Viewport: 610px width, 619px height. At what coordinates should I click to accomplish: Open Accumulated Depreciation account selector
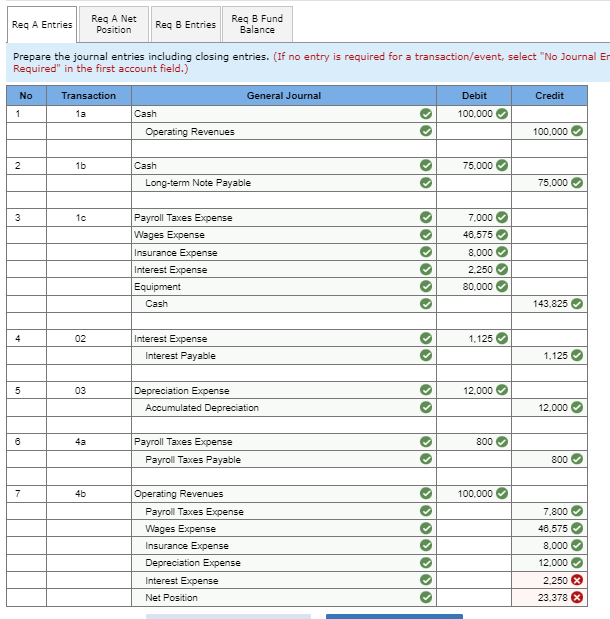point(284,407)
